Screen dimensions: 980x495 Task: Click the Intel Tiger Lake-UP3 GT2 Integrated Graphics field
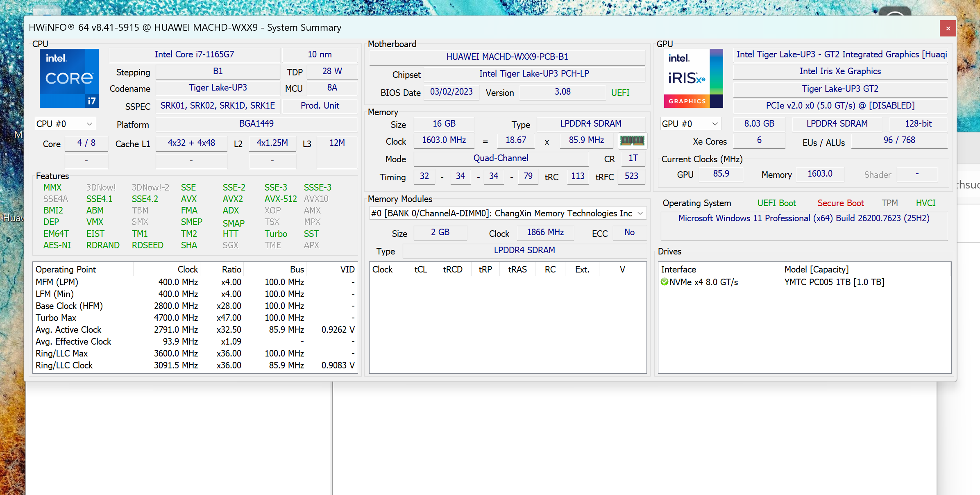tap(840, 54)
